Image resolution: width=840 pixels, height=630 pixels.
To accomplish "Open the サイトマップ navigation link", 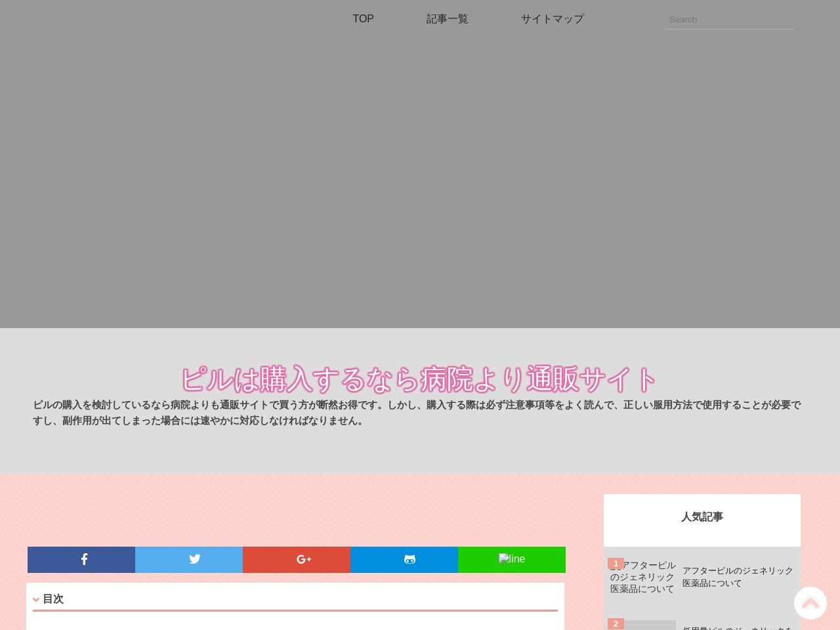I will 552,19.
